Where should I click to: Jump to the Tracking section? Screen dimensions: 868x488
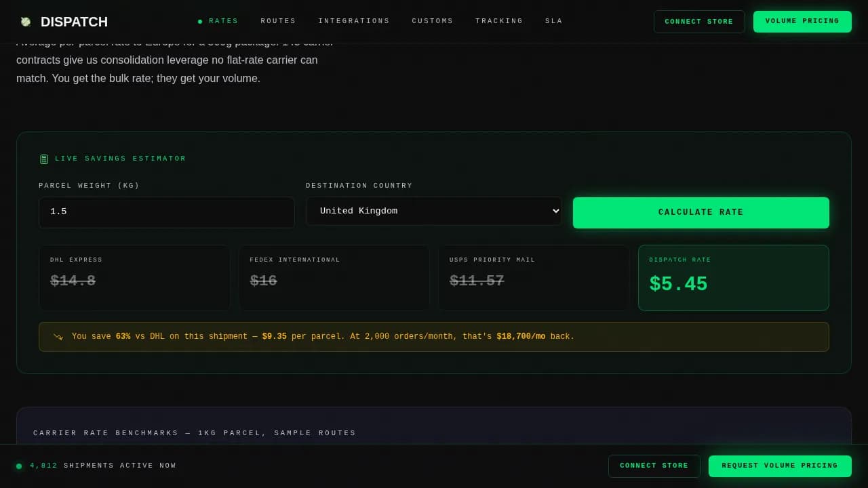(499, 21)
